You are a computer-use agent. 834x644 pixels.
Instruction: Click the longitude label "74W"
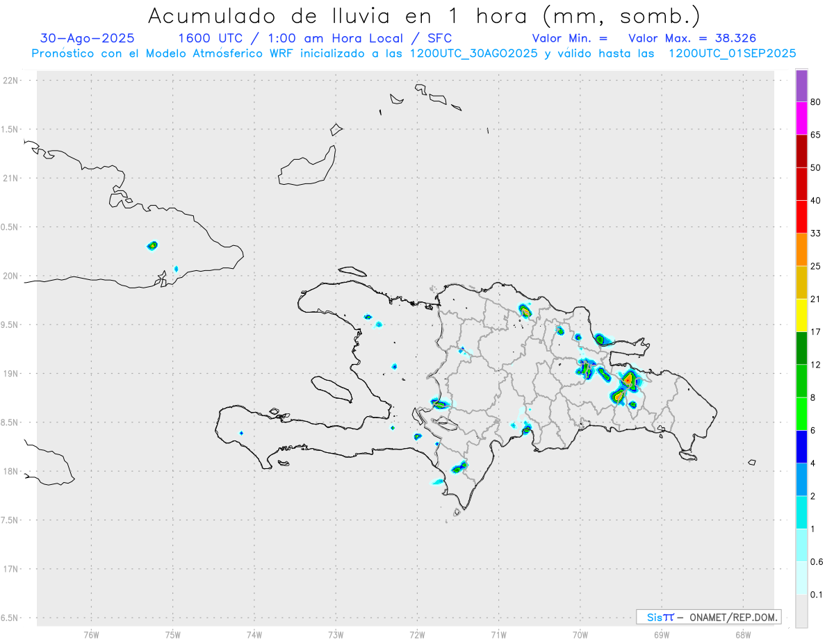point(254,635)
